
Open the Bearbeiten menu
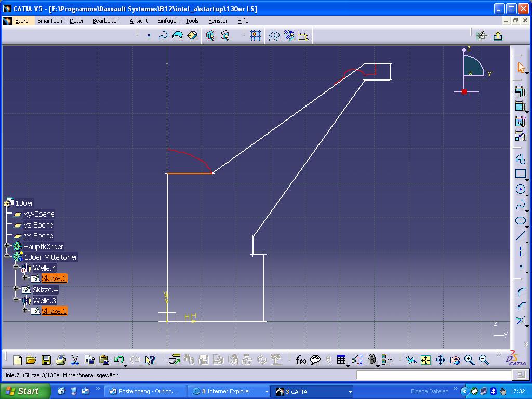106,21
